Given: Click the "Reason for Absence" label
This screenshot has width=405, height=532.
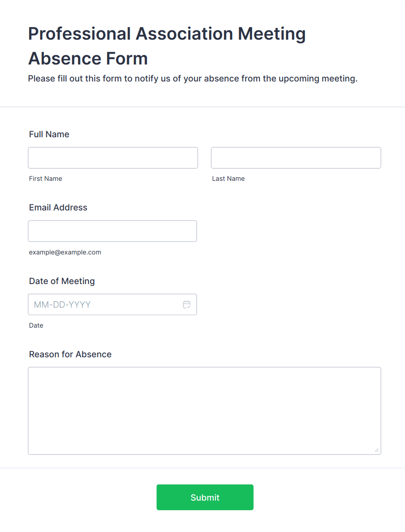Looking at the screenshot, I should pos(70,354).
